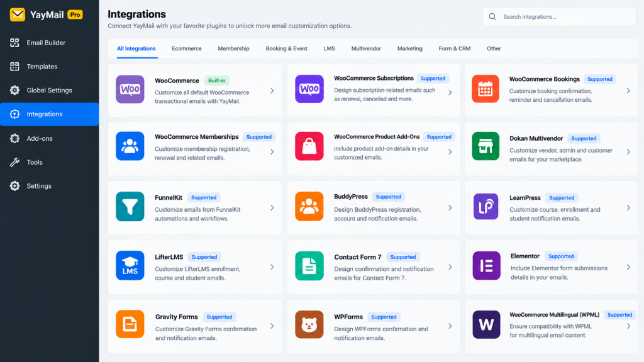Expand the LifterLMS card chevron
Image resolution: width=644 pixels, height=362 pixels.
click(272, 267)
